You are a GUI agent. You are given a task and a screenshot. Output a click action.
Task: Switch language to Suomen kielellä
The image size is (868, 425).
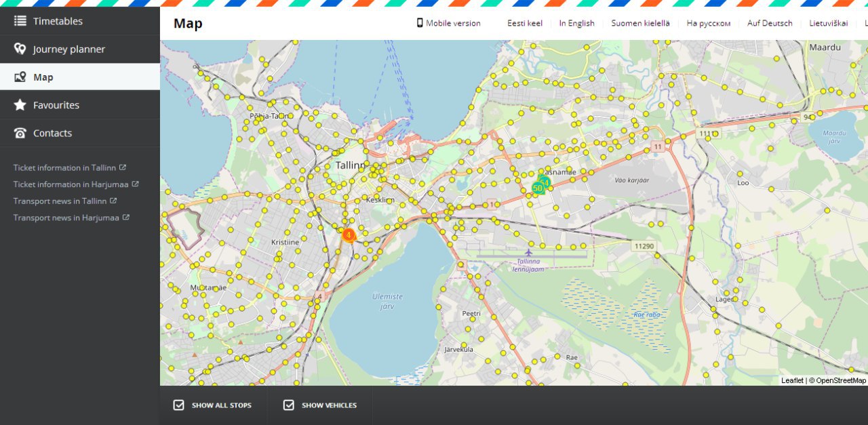640,23
